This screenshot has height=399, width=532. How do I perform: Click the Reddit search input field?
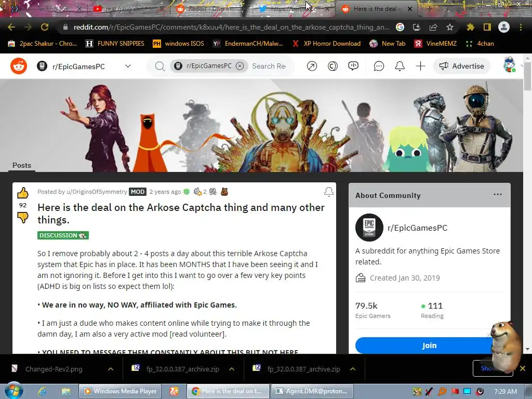[270, 66]
